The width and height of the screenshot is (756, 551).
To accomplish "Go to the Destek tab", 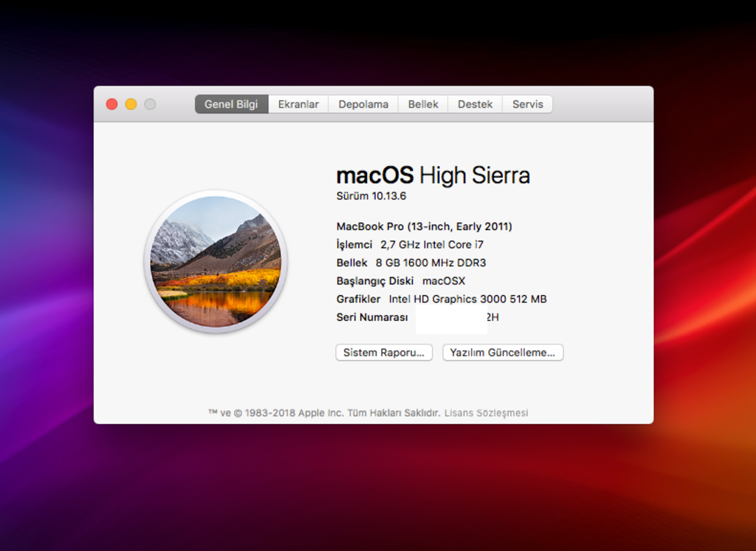I will click(x=475, y=104).
